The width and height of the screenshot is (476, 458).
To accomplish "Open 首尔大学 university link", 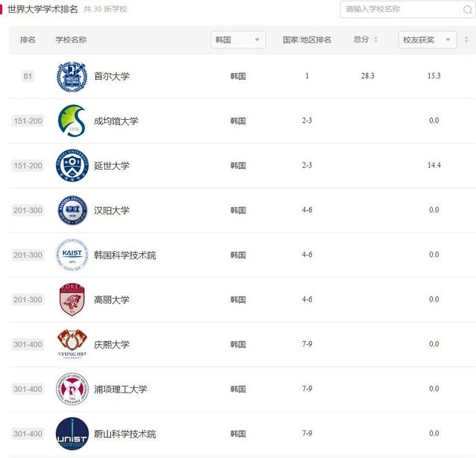I will (x=112, y=77).
